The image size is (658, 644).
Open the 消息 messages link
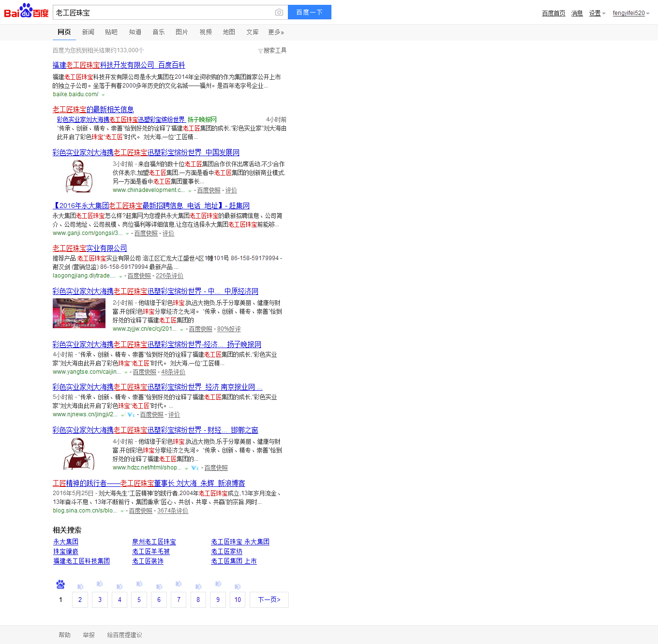(577, 13)
